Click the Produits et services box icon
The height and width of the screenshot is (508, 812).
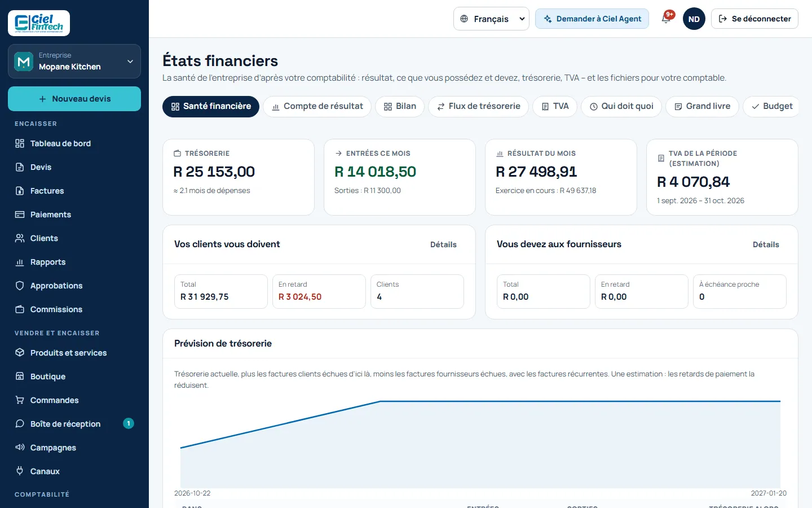pos(20,353)
